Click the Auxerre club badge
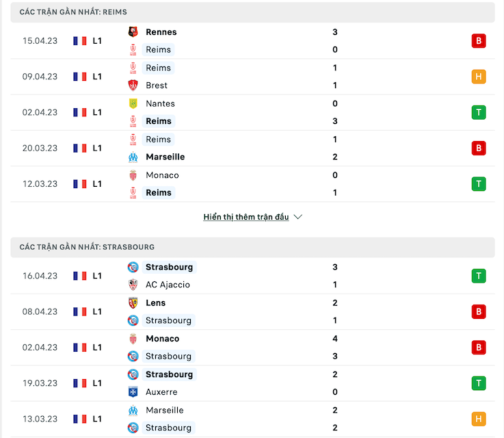This screenshot has width=504, height=438. pos(133,392)
